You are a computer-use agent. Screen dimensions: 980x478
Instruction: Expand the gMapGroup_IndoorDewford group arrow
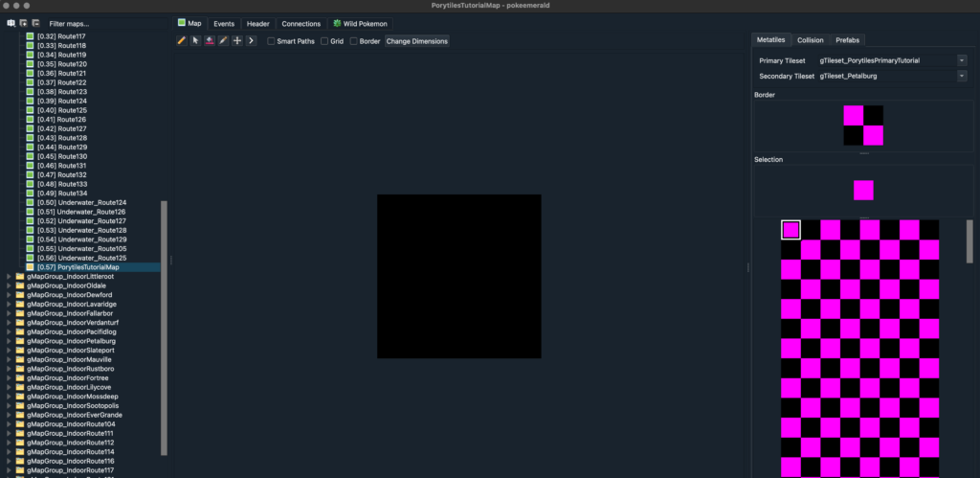(9, 295)
